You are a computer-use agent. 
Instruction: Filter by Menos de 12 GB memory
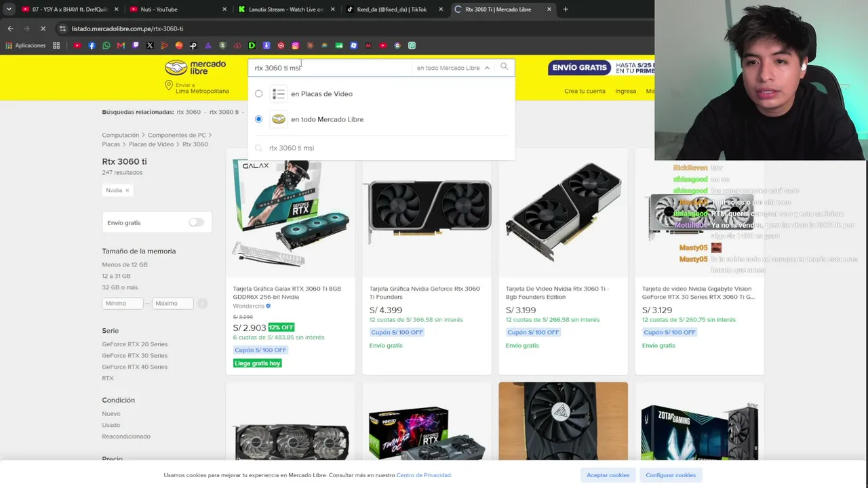125,264
